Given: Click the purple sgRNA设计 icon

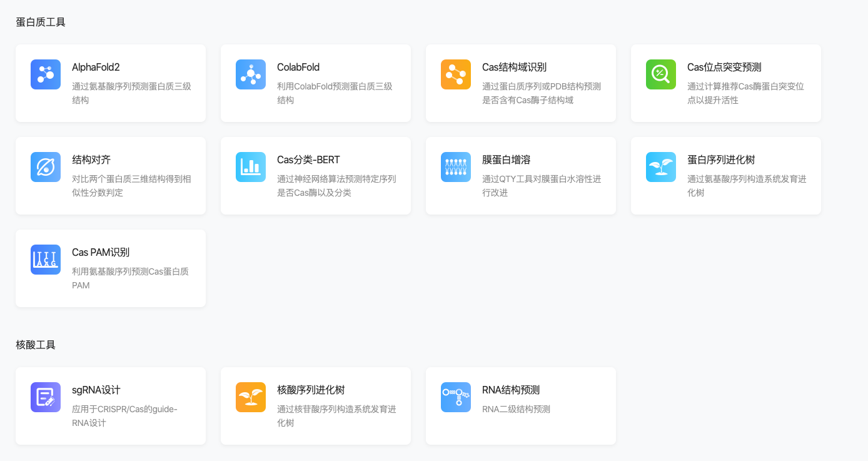Looking at the screenshot, I should point(46,397).
